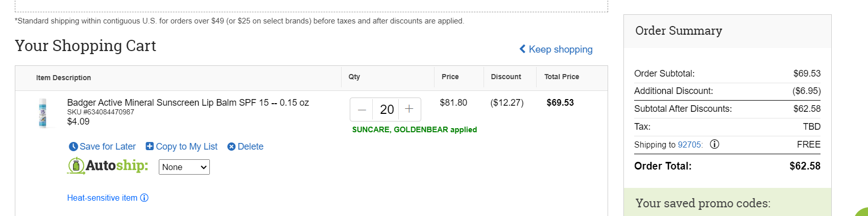Image resolution: width=868 pixels, height=216 pixels.
Task: Click the Save for Later text link
Action: tap(108, 147)
